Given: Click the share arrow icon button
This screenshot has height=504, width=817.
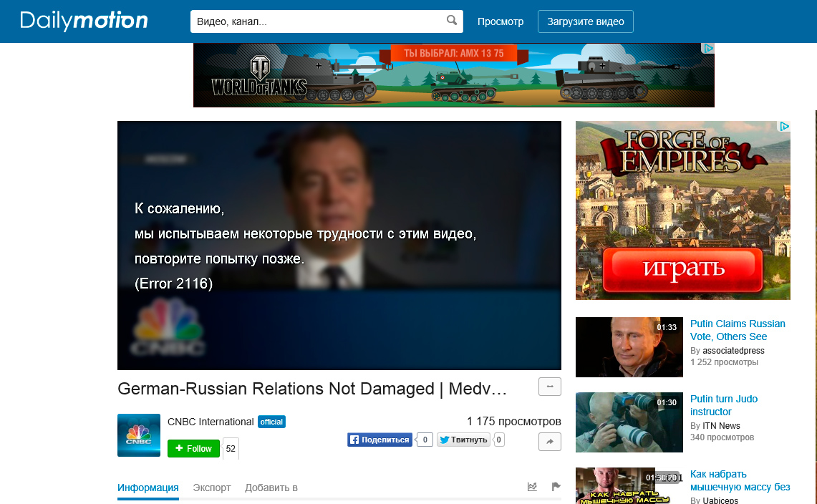Looking at the screenshot, I should click(x=550, y=442).
